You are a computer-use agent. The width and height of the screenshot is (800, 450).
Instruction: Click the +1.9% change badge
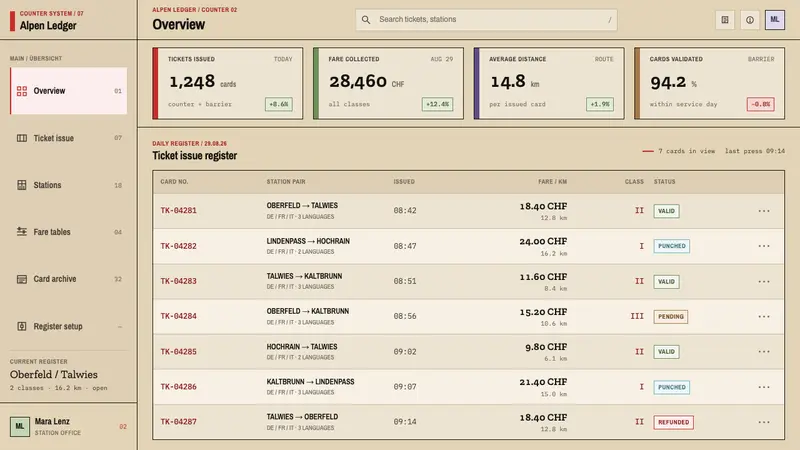click(599, 104)
